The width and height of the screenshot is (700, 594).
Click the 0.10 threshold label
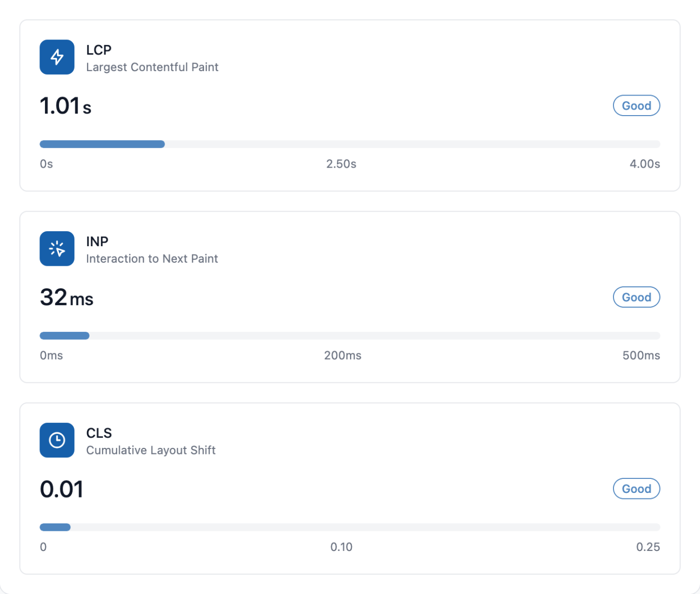point(341,547)
